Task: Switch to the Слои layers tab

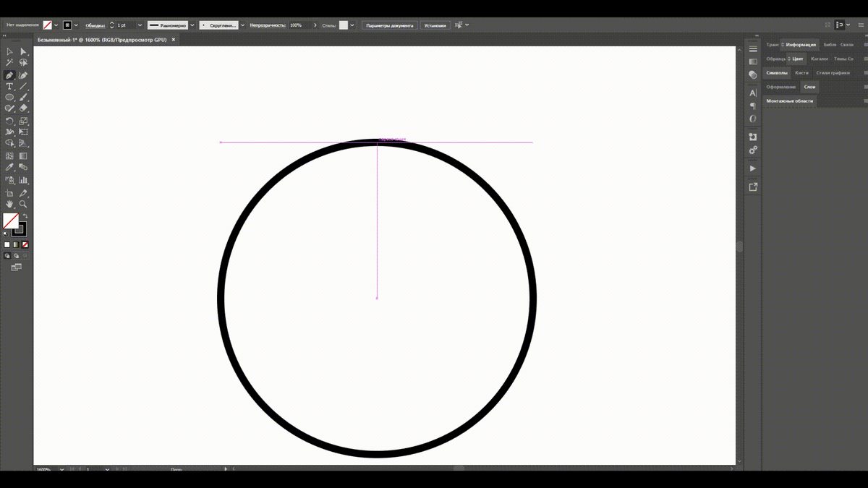Action: (x=809, y=87)
